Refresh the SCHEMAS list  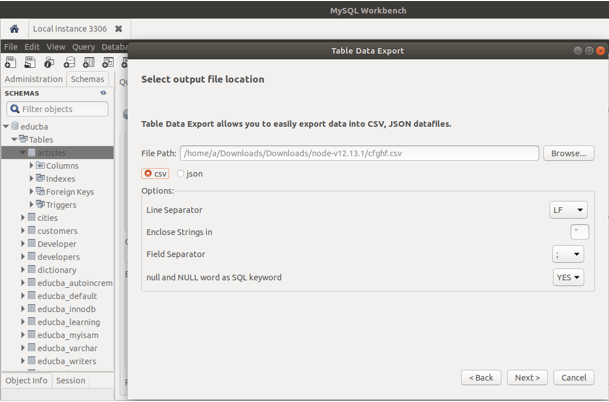(x=103, y=93)
